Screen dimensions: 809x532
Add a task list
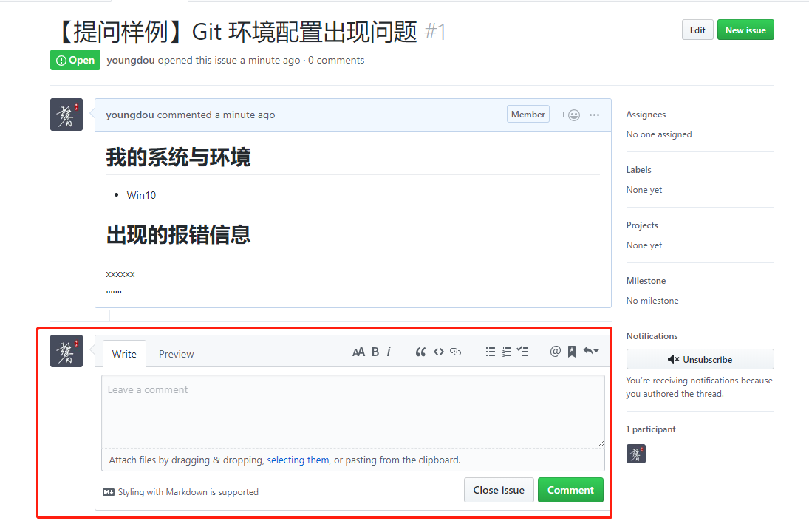coord(522,352)
